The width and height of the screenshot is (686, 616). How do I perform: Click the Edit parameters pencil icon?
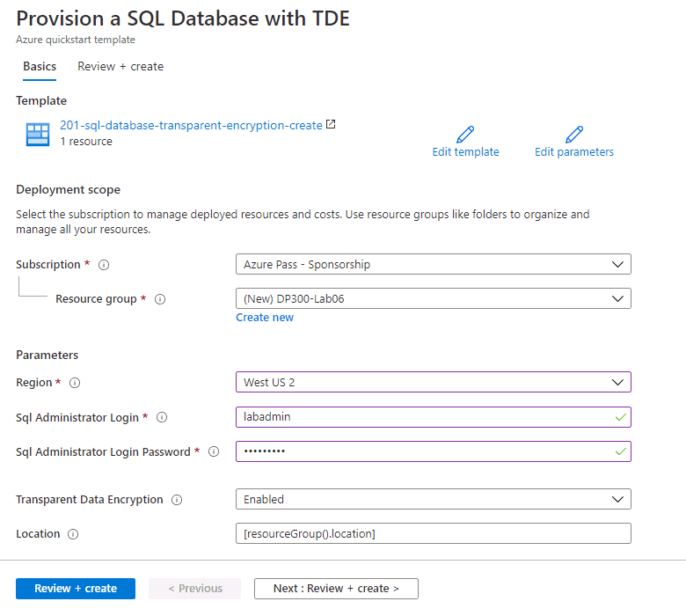[x=574, y=135]
